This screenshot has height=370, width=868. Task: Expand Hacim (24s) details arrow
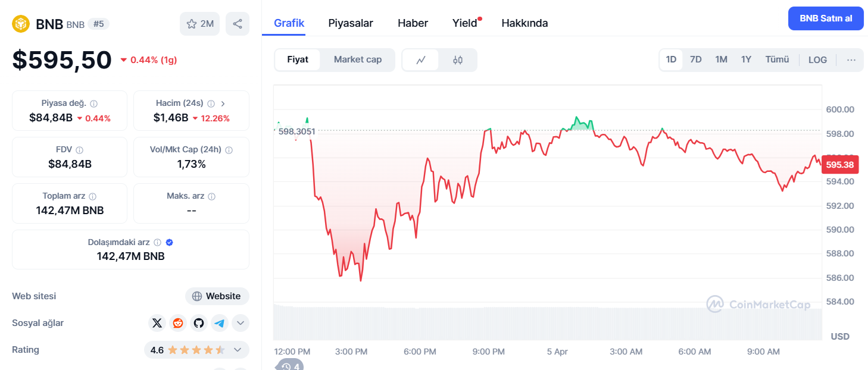[x=223, y=104]
